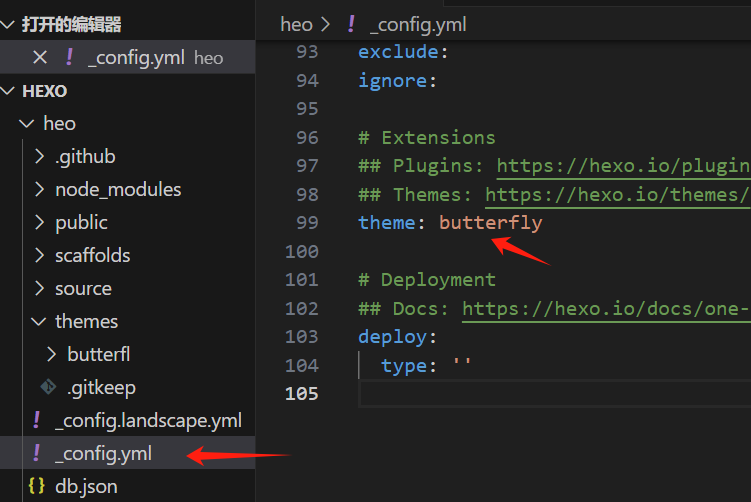751x502 pixels.
Task: Click the YAML icon beside _config.landscape.yml
Action: pos(36,420)
